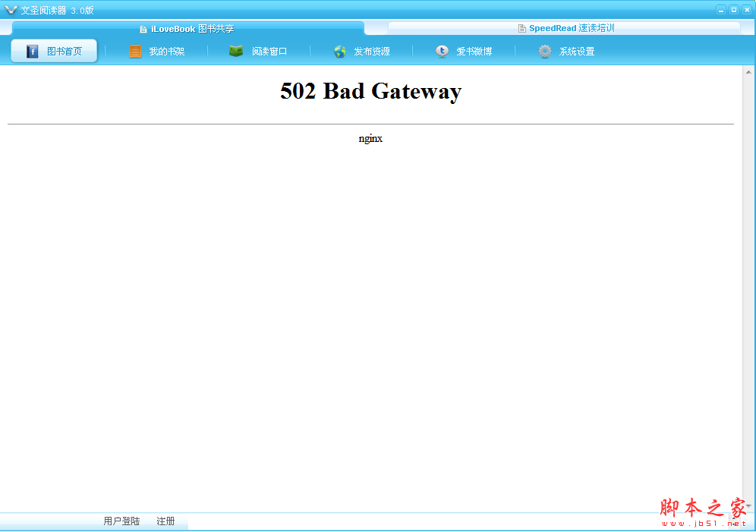Select 发布资源 in the toolbar
The height and width of the screenshot is (532, 756).
click(x=372, y=51)
